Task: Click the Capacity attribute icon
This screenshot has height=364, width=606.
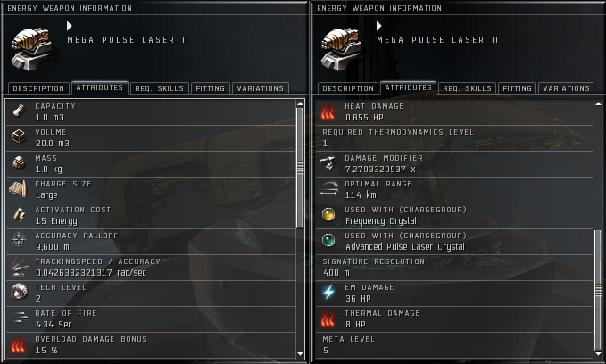Action: click(x=19, y=112)
